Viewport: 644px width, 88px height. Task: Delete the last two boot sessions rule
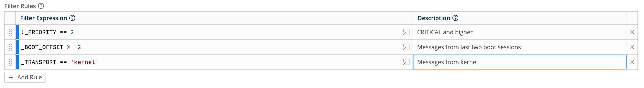(x=632, y=47)
